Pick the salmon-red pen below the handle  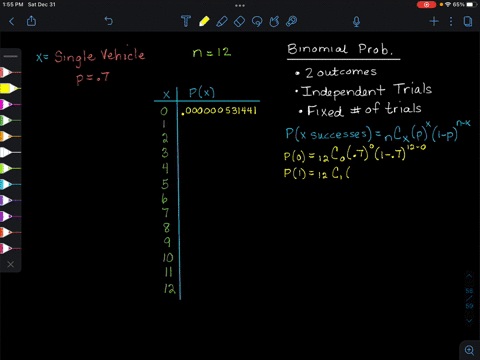click(x=10, y=72)
